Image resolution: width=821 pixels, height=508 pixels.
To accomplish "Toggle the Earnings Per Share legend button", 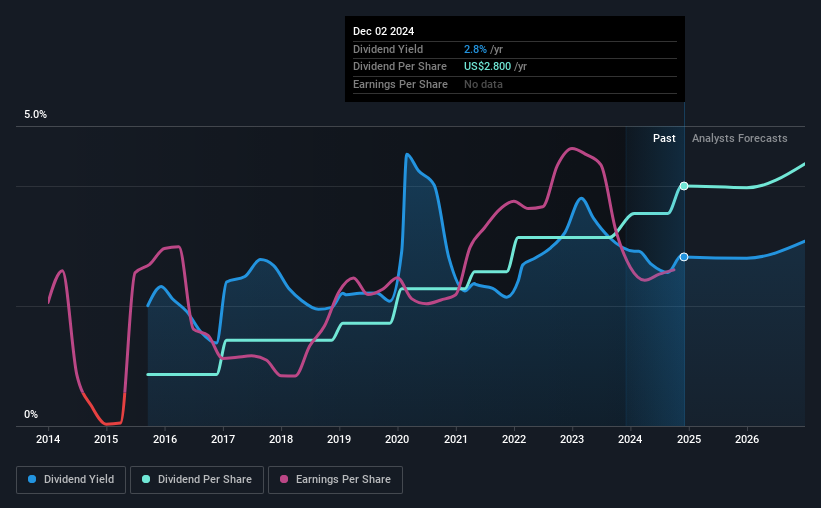I will coord(336,480).
